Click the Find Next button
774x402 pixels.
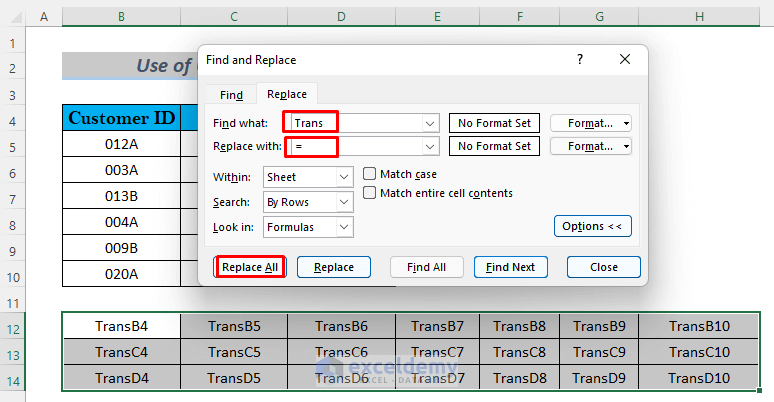pos(511,267)
